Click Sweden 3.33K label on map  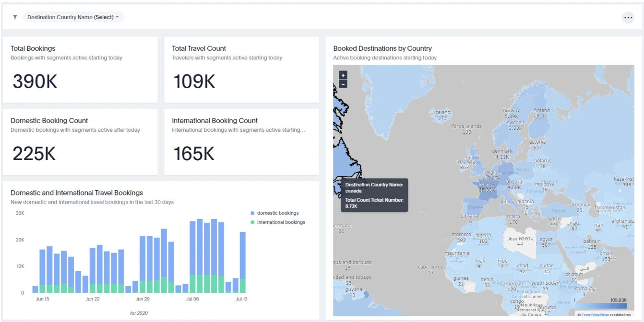515,125
